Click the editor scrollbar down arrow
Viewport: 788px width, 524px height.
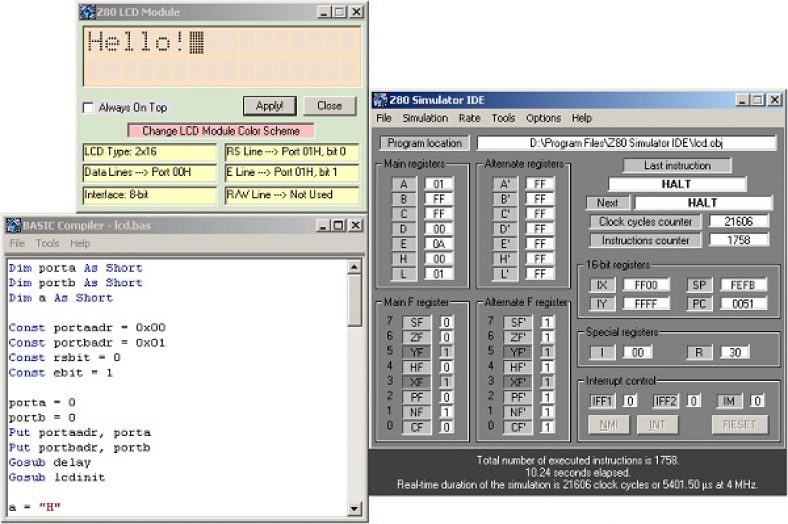click(355, 510)
